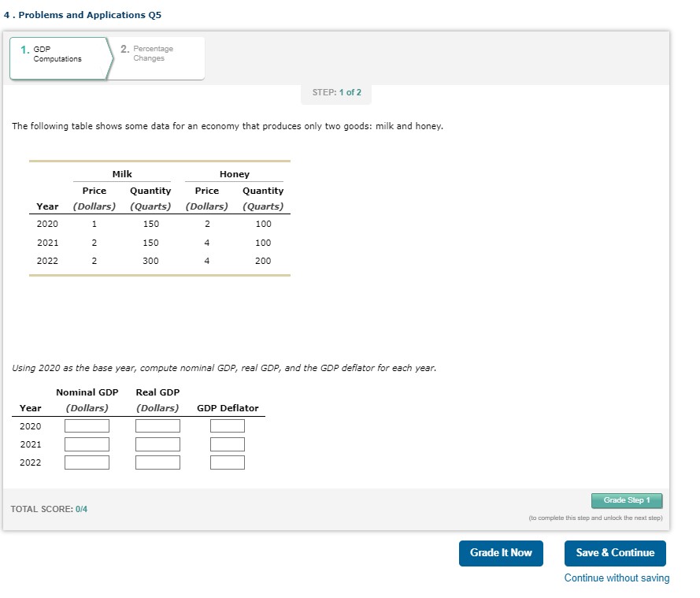The height and width of the screenshot is (598, 700).
Task: Click the Nominal GDP input for 2021
Action: (87, 444)
